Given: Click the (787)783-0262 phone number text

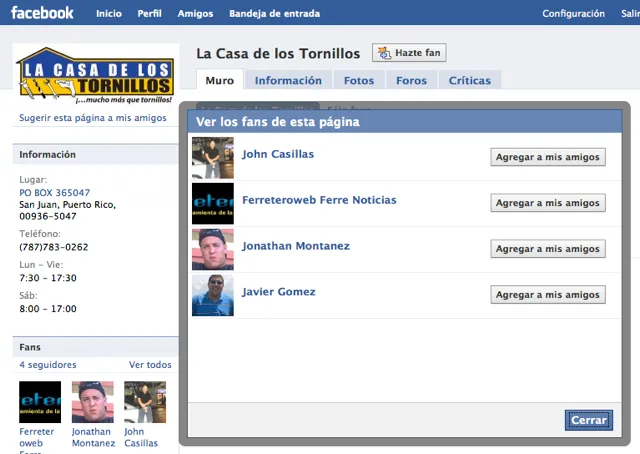Looking at the screenshot, I should (53, 247).
